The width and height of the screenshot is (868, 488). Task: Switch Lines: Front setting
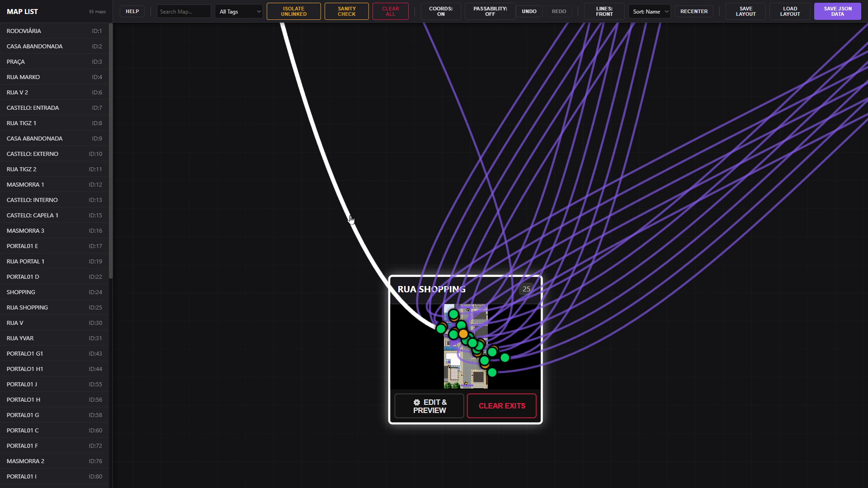click(x=604, y=11)
